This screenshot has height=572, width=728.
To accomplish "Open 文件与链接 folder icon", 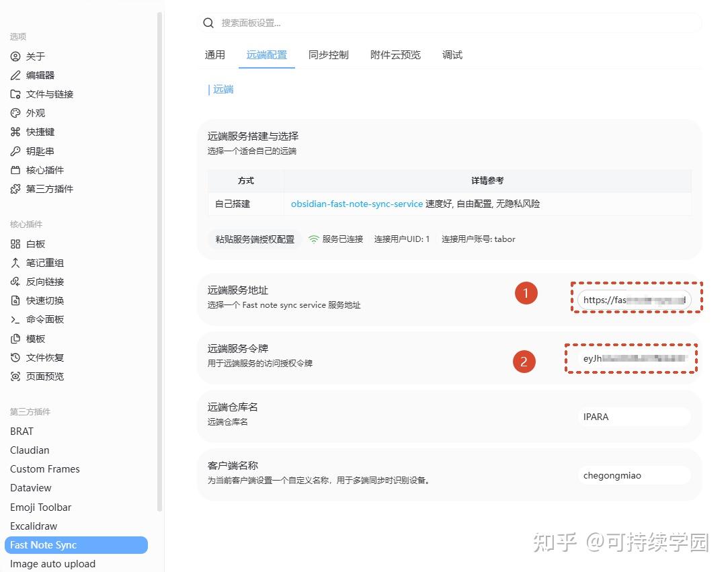I will (x=15, y=94).
